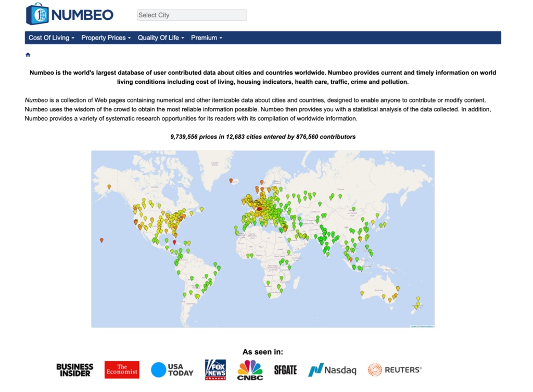Click the home breadcrumb icon
Image resolution: width=533 pixels, height=392 pixels.
28,55
